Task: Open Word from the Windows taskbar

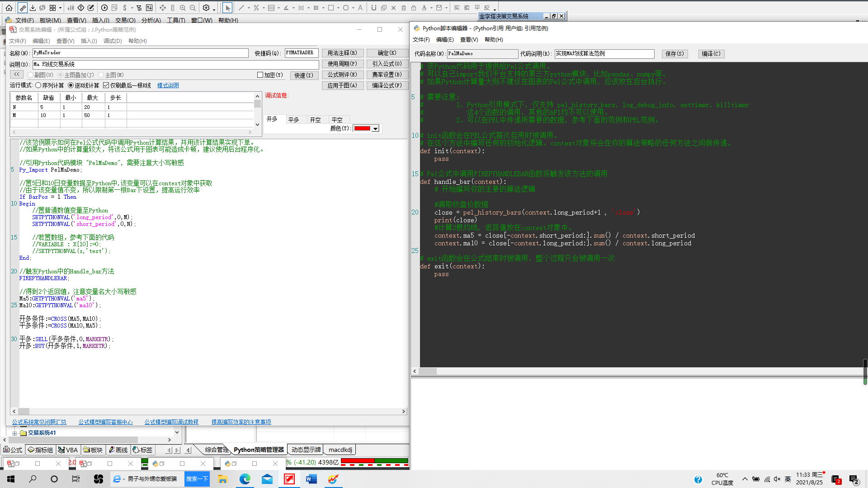Action: point(311,479)
